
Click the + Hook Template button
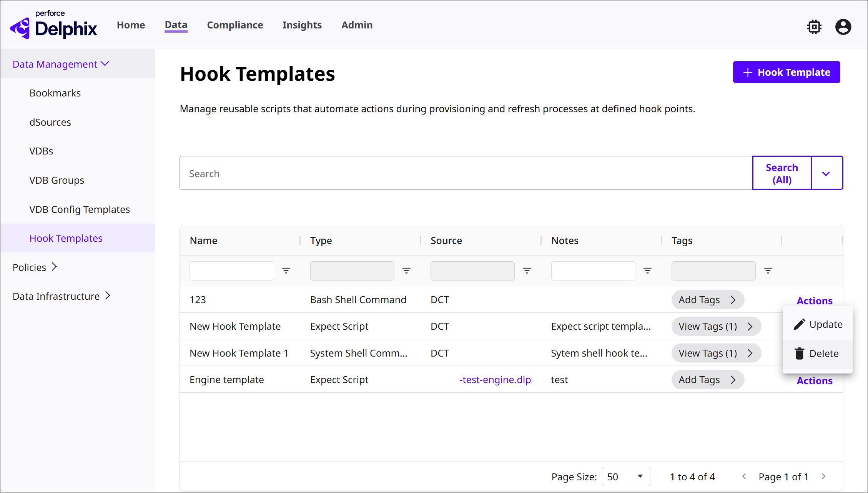click(786, 72)
